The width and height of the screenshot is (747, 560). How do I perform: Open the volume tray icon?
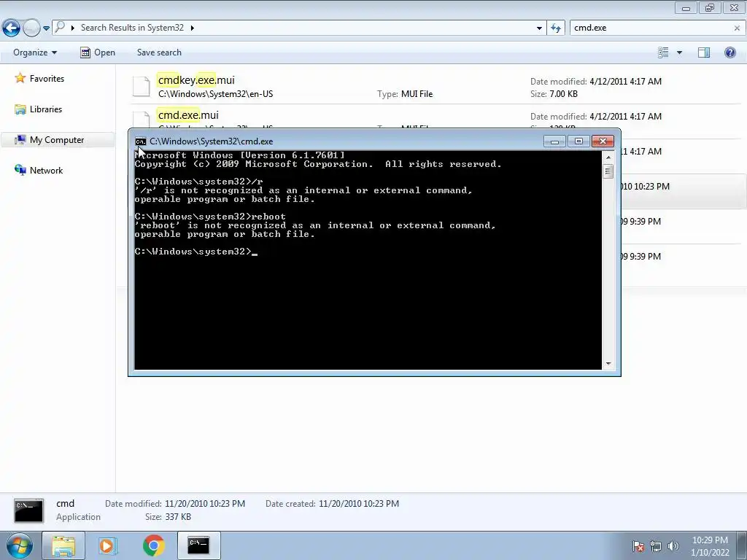pos(673,546)
